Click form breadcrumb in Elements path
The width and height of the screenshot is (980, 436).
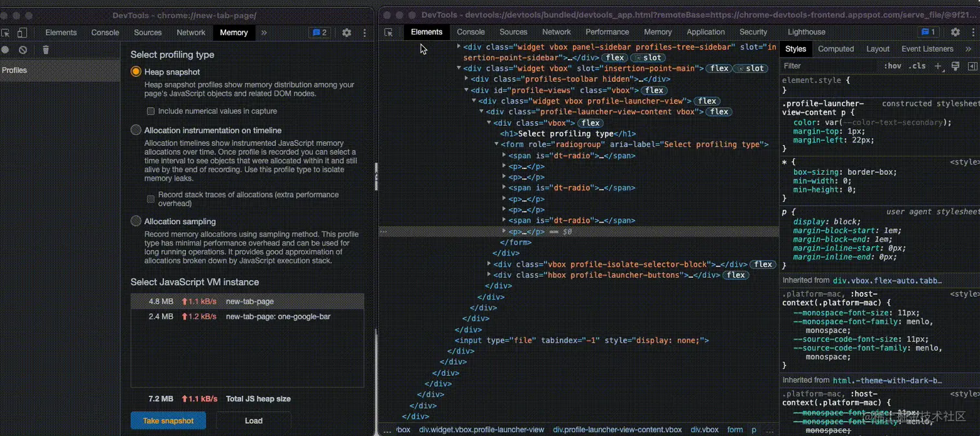pyautogui.click(x=735, y=430)
